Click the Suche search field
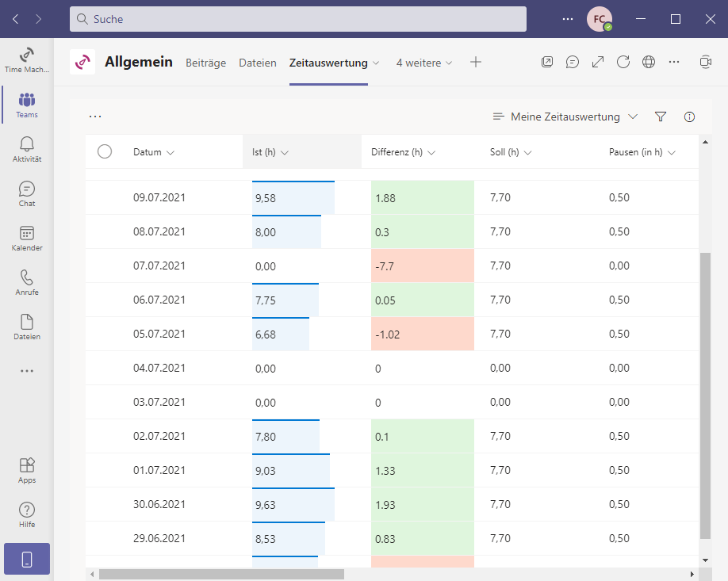The height and width of the screenshot is (581, 728). 298,18
